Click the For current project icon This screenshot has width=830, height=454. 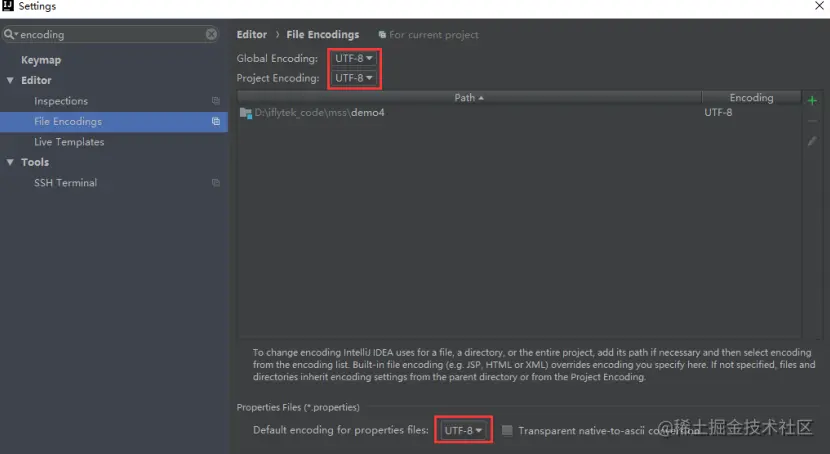tap(382, 34)
